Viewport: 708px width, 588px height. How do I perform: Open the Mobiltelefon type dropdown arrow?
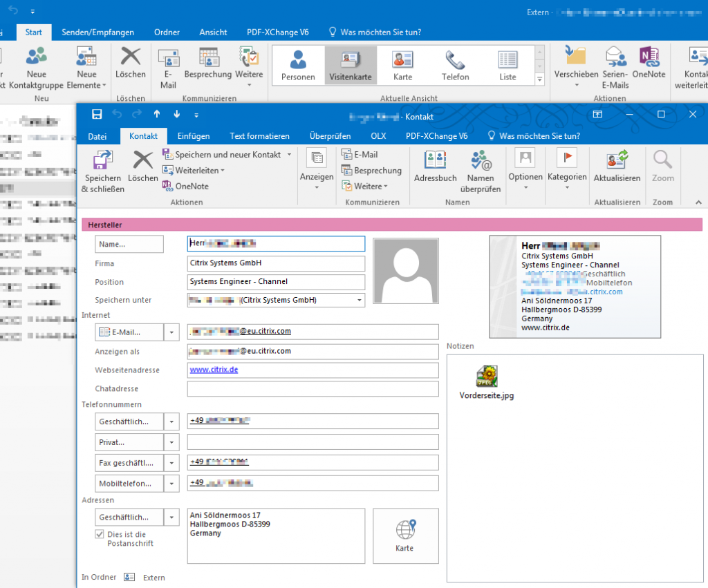point(171,484)
